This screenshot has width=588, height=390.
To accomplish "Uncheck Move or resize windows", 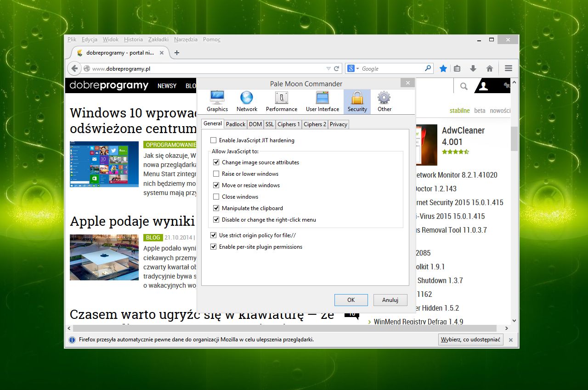I will pos(216,185).
